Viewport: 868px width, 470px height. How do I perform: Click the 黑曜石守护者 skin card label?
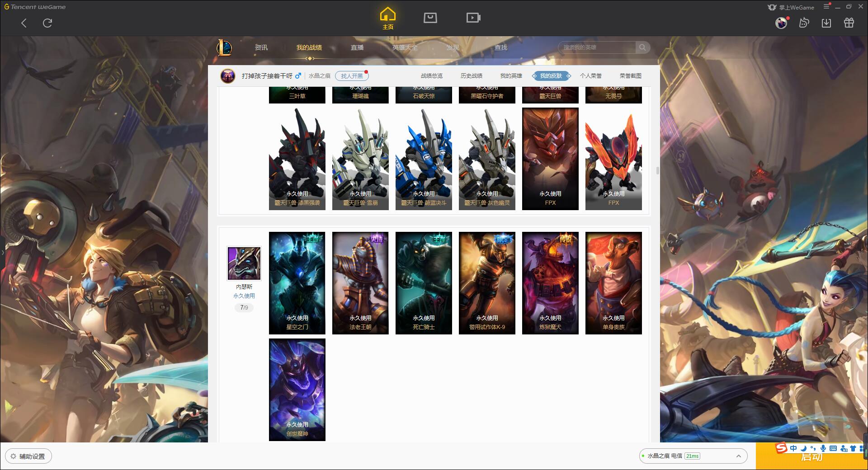point(487,96)
